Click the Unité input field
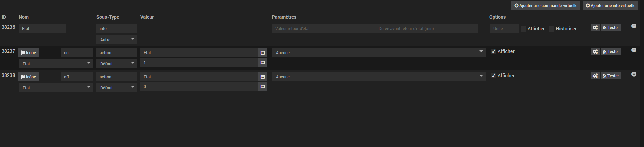 (x=504, y=28)
